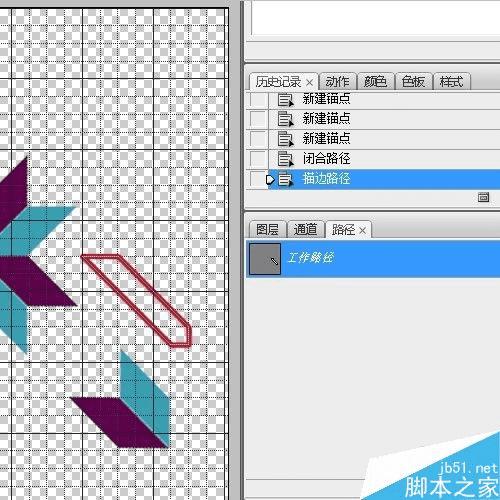500x500 pixels.
Task: Switch to the 通道 tab
Action: 305,230
